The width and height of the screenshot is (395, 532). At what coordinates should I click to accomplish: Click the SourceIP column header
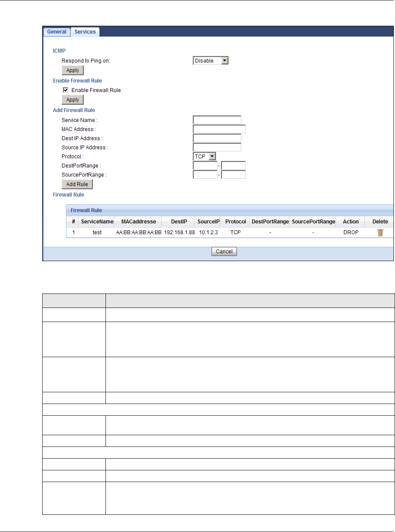point(208,222)
